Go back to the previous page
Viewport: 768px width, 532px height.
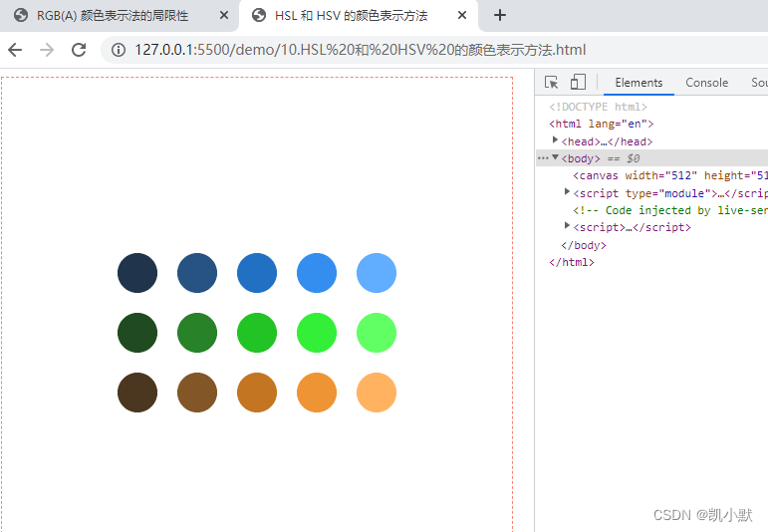pyautogui.click(x=15, y=50)
